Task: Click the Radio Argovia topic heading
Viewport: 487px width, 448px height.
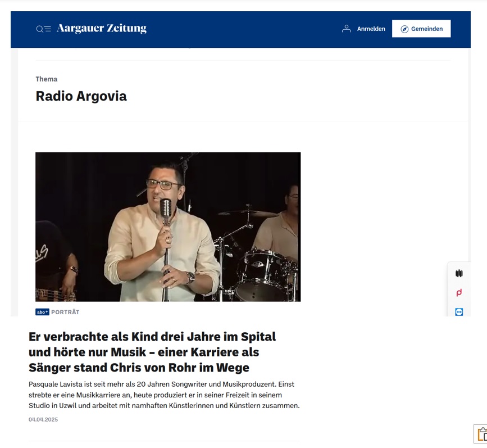Action: click(x=81, y=96)
